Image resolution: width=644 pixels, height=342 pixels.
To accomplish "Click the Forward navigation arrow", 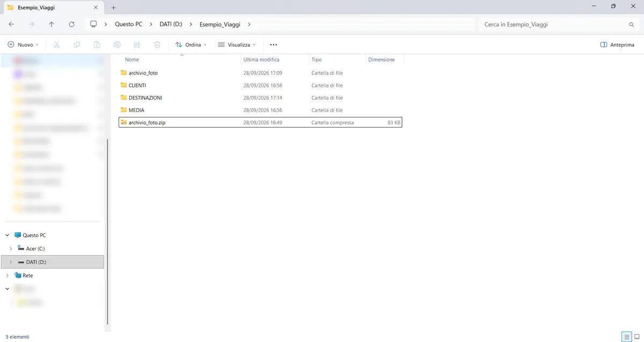I will coord(31,25).
